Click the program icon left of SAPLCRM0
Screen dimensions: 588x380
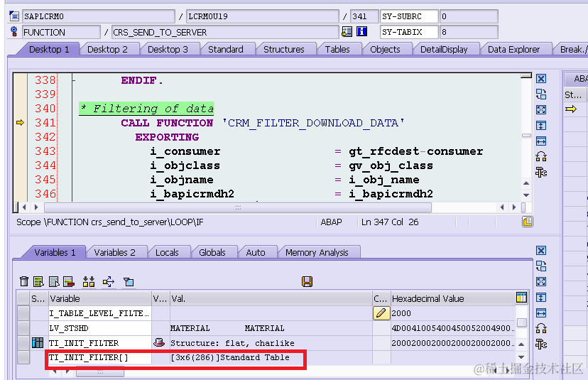[x=14, y=16]
